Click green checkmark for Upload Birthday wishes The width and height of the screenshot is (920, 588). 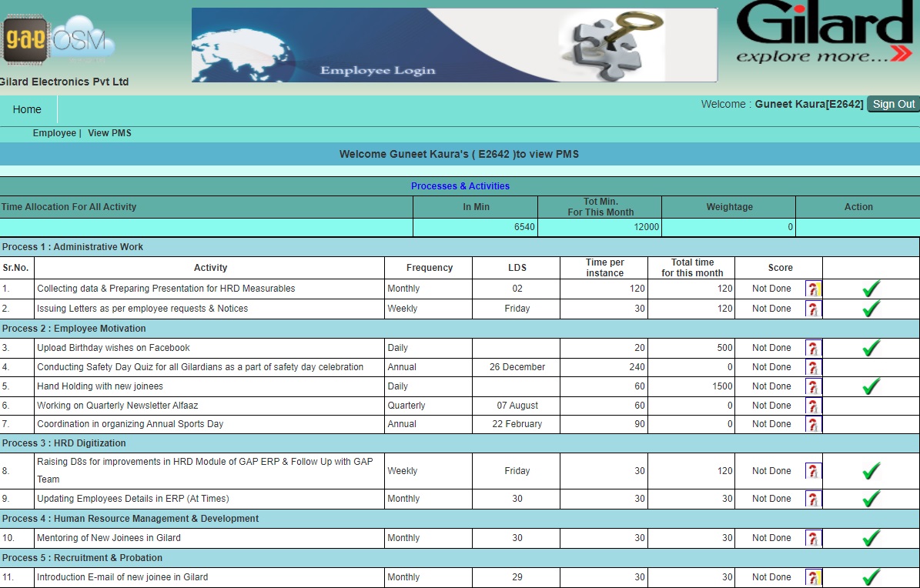(871, 349)
